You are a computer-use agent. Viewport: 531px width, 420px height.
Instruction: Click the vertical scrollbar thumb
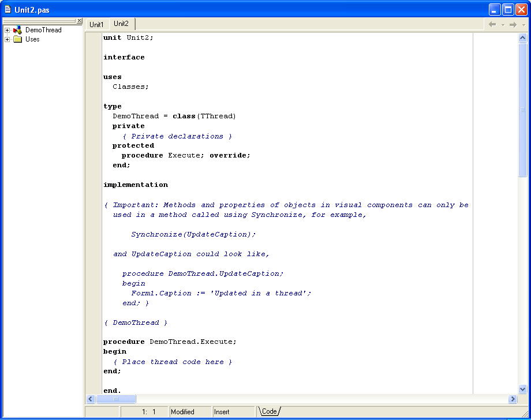pyautogui.click(x=522, y=109)
